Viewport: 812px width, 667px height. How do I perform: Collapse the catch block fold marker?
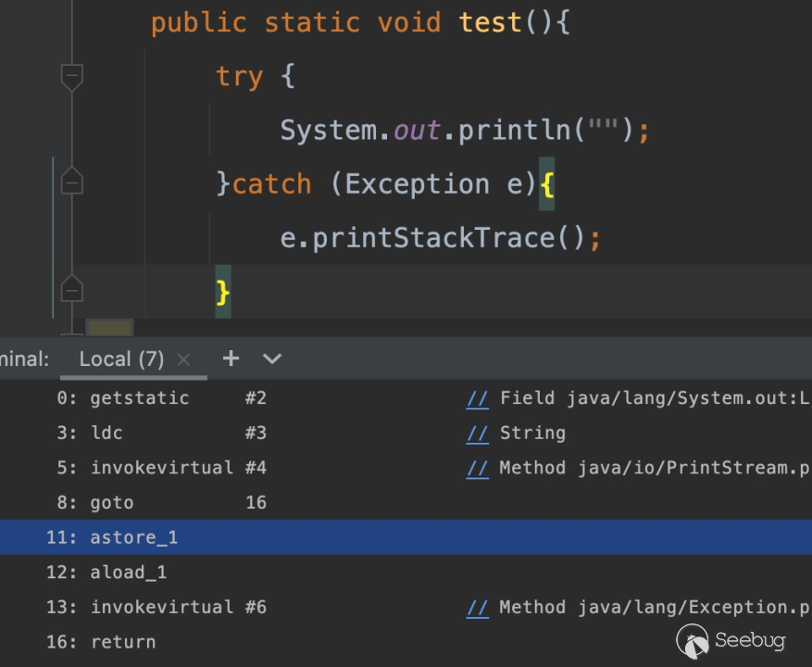pyautogui.click(x=71, y=182)
